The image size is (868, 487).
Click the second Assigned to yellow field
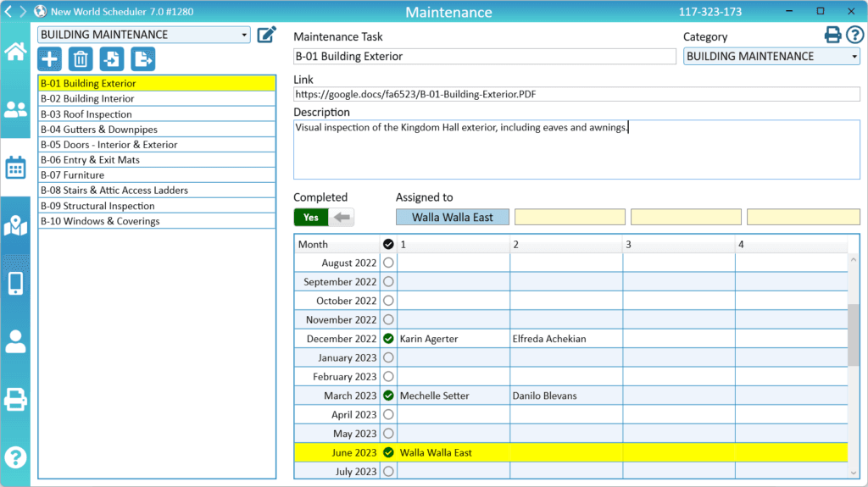(570, 218)
